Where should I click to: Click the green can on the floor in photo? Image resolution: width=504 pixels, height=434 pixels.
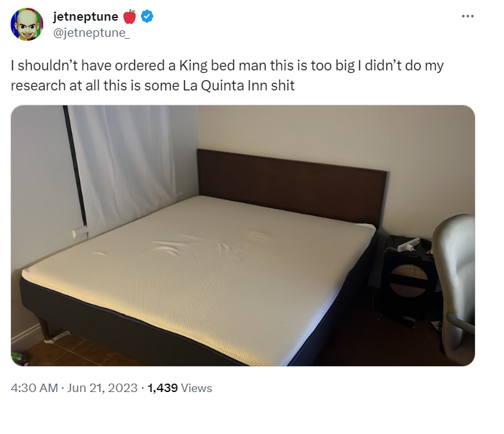coord(18,358)
